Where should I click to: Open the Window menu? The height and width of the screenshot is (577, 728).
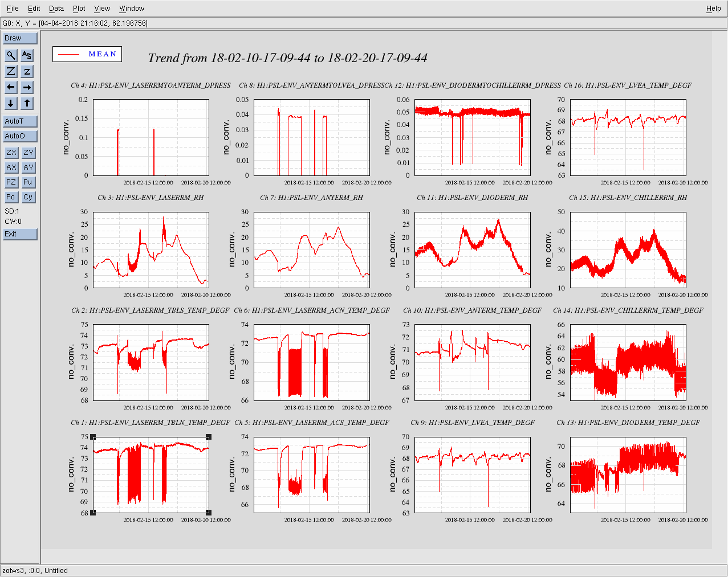[x=131, y=9]
